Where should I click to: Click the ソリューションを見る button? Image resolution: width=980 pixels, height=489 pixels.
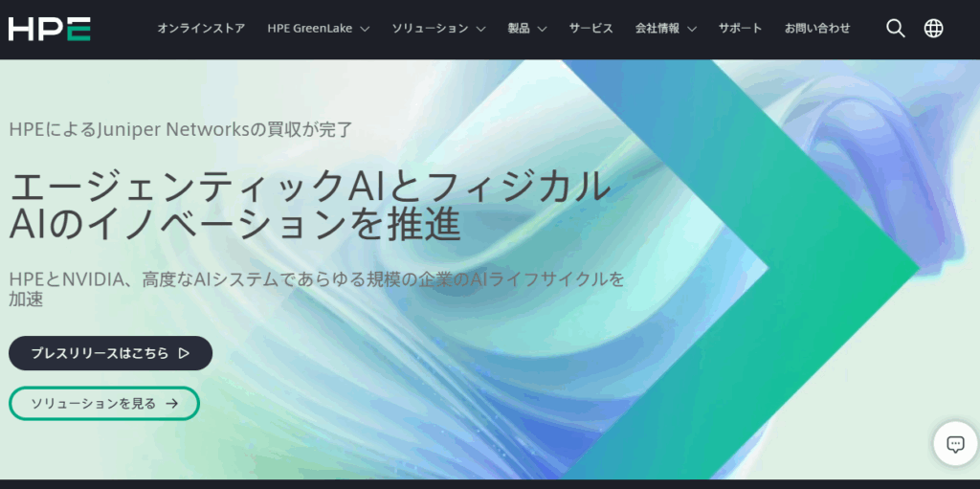point(104,404)
